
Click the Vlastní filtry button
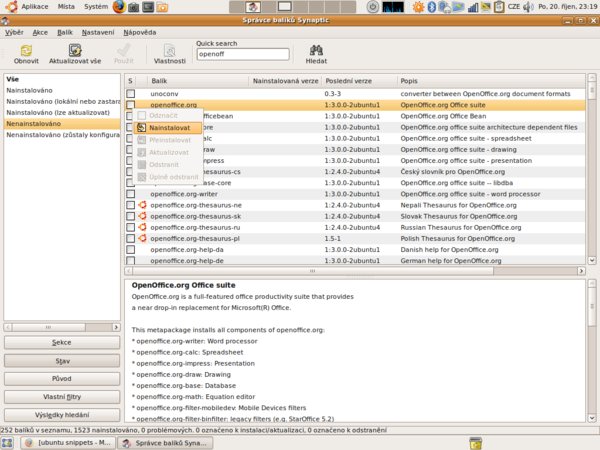click(62, 397)
